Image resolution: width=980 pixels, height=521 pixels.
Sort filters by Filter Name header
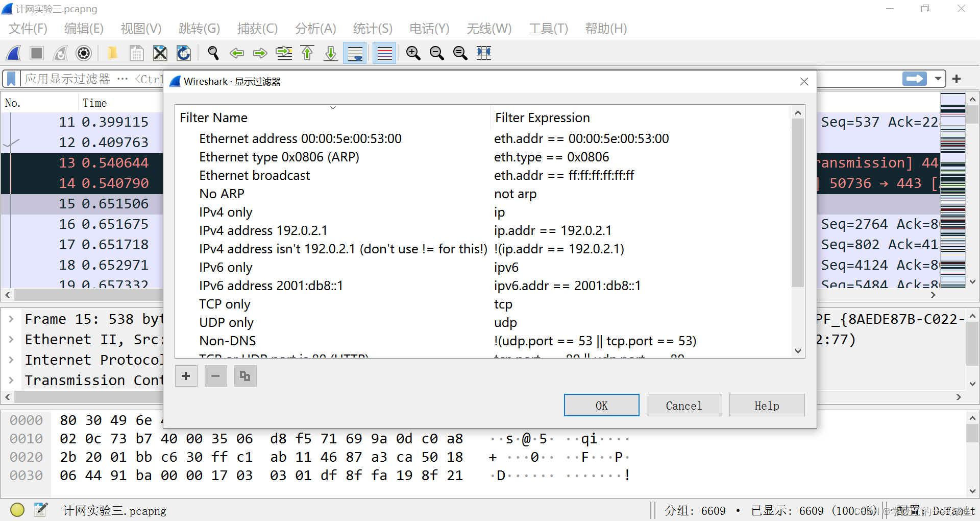(x=333, y=117)
